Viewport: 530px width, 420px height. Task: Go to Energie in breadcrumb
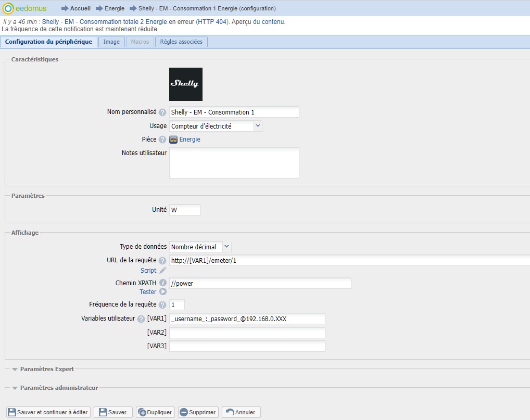click(x=114, y=8)
